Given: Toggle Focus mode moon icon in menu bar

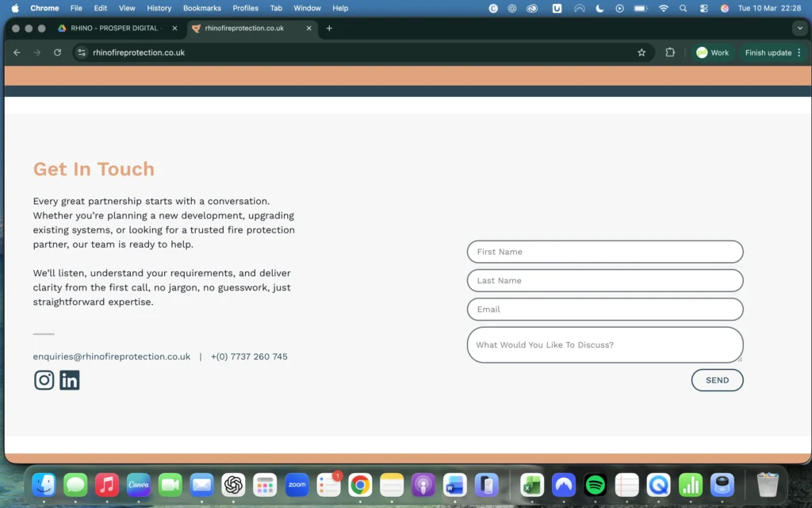Looking at the screenshot, I should [599, 8].
